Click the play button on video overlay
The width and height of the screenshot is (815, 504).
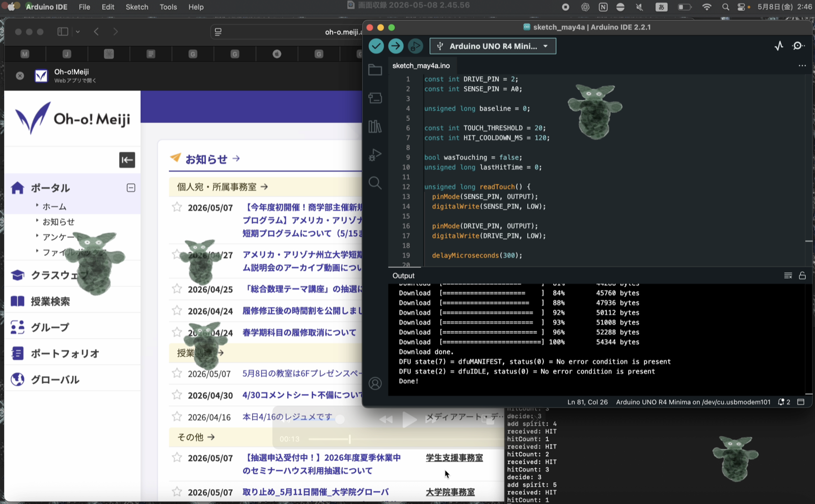click(410, 419)
